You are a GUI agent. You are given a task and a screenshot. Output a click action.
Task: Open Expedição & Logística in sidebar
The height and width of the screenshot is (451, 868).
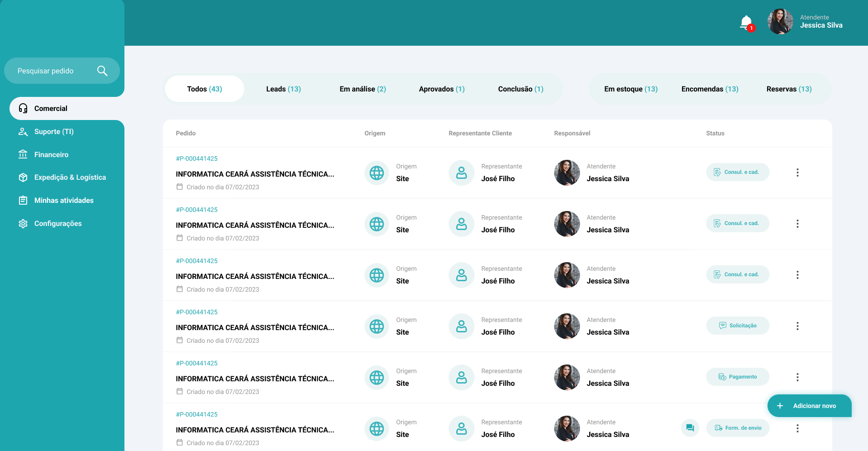tap(70, 178)
